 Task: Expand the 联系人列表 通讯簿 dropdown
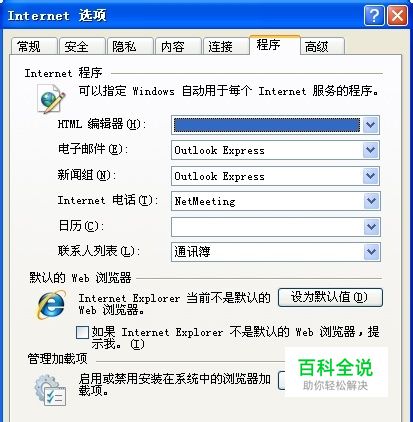[371, 252]
